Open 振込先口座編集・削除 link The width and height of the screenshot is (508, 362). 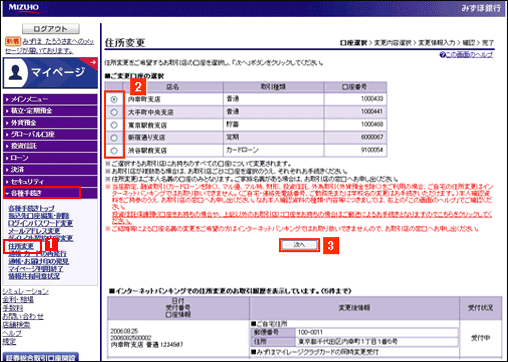[39, 216]
